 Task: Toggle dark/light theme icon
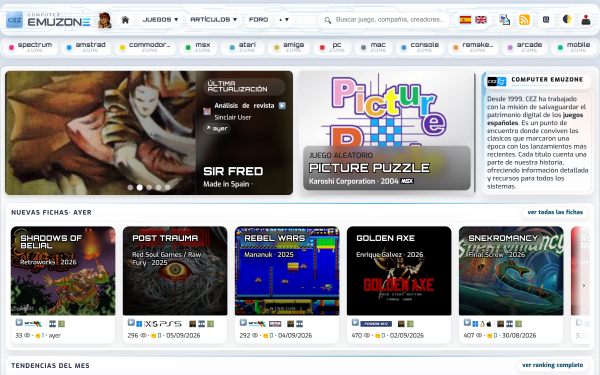coord(567,19)
